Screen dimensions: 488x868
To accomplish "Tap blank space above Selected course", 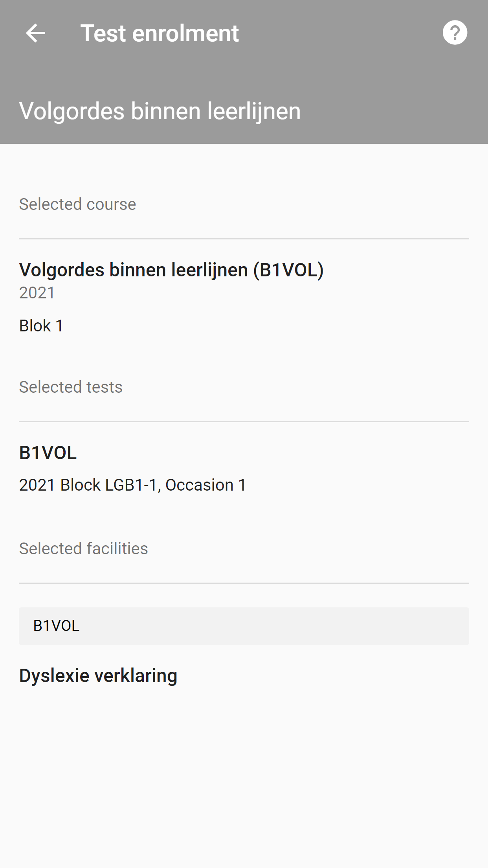I will pyautogui.click(x=244, y=169).
